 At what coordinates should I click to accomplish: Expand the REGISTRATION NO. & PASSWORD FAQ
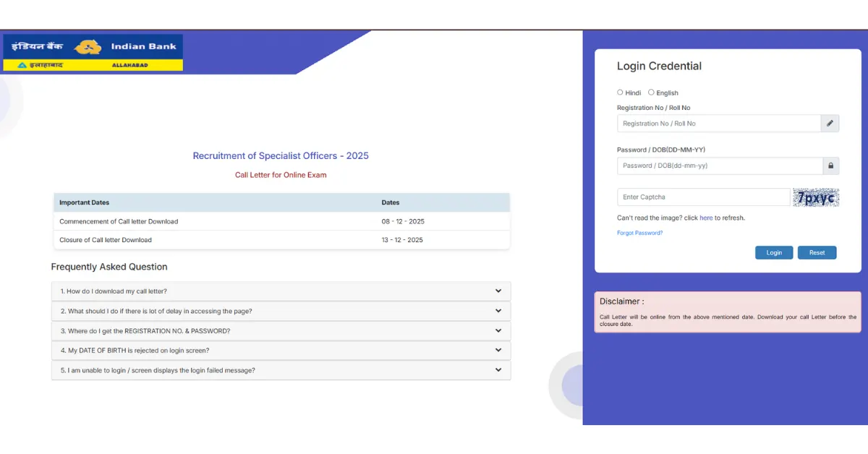[x=281, y=330]
